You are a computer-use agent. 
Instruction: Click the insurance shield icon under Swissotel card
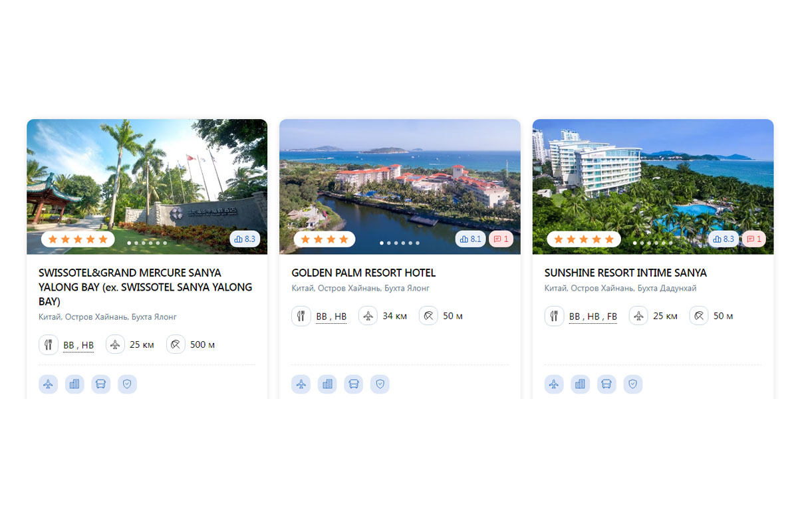[127, 384]
